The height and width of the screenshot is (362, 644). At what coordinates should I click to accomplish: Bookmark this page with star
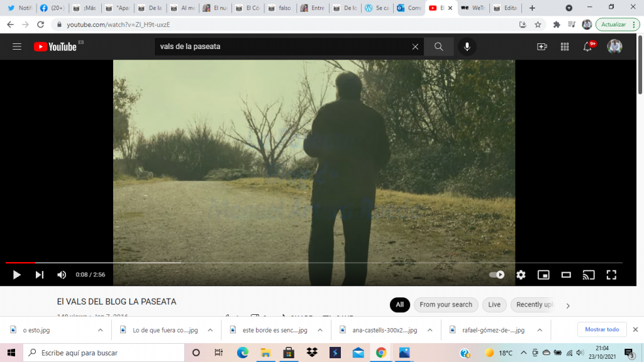coord(538,25)
